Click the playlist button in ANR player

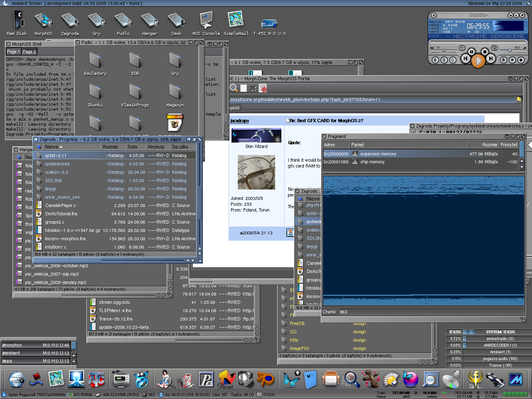tap(444, 60)
